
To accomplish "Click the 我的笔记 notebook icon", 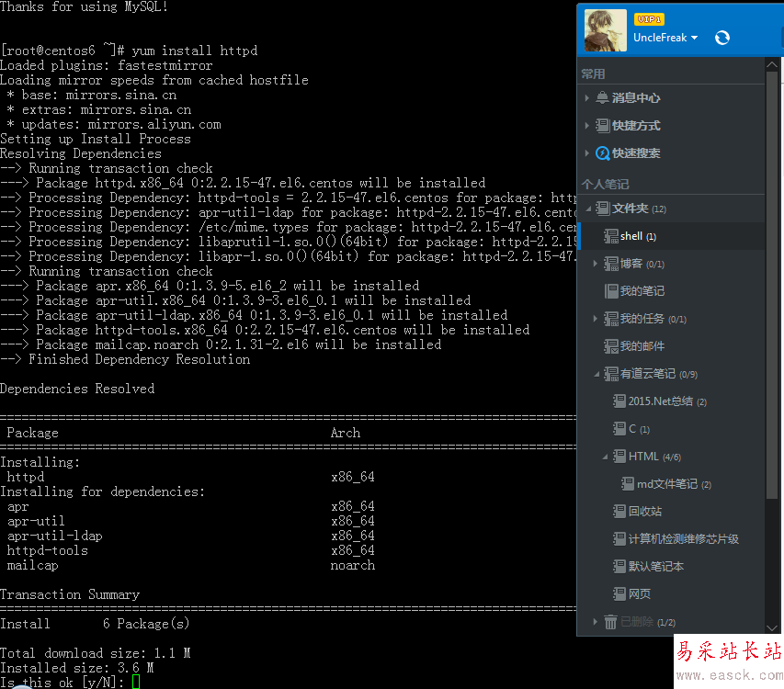I will 611,291.
